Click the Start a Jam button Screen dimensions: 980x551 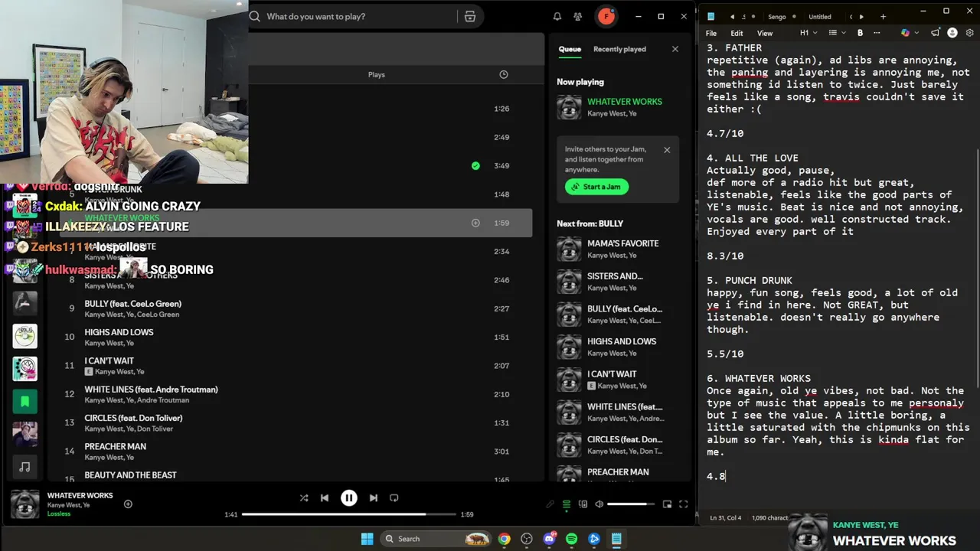coord(596,187)
